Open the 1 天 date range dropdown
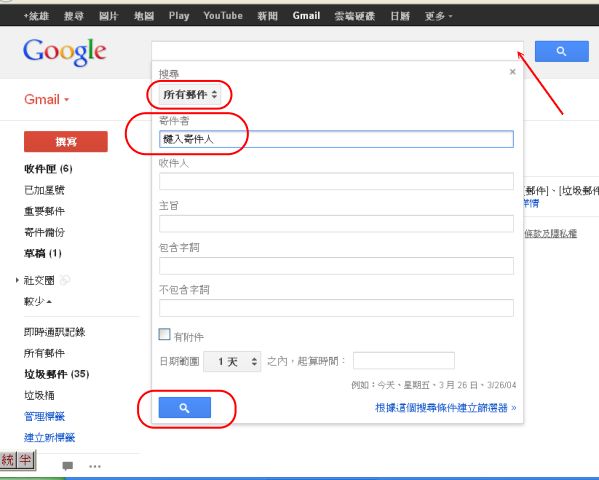599x480 pixels. (x=232, y=361)
